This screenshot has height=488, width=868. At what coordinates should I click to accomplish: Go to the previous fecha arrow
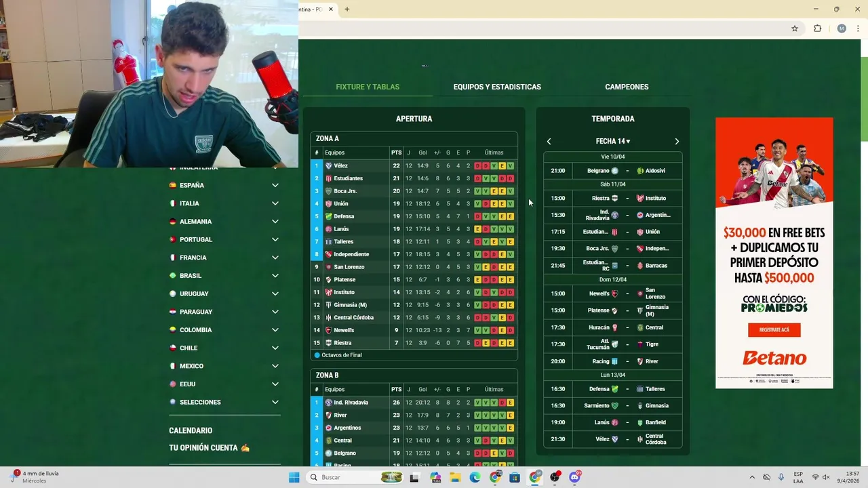pyautogui.click(x=549, y=142)
